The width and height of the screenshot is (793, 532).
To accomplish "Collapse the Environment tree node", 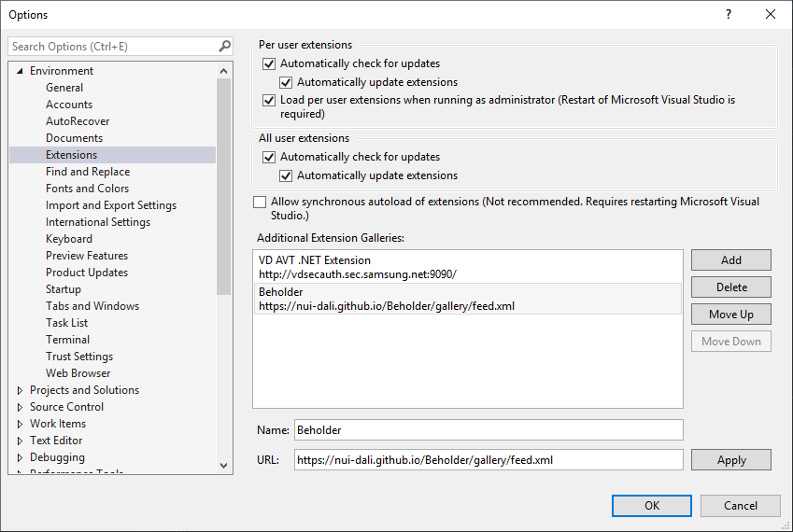I will [x=20, y=71].
